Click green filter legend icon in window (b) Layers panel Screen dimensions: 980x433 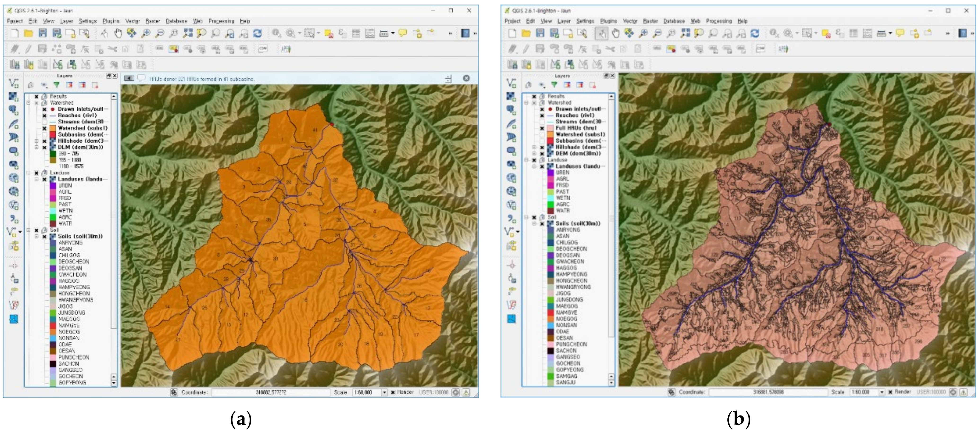(554, 85)
